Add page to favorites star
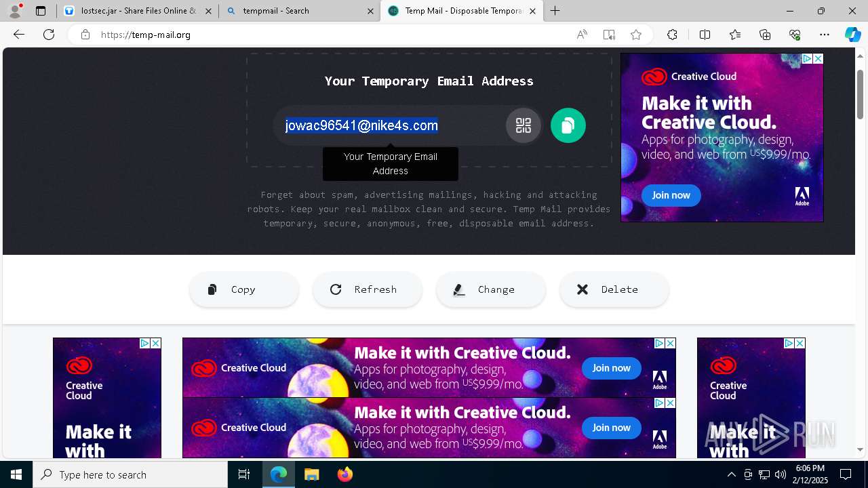The width and height of the screenshot is (868, 488). (x=636, y=35)
